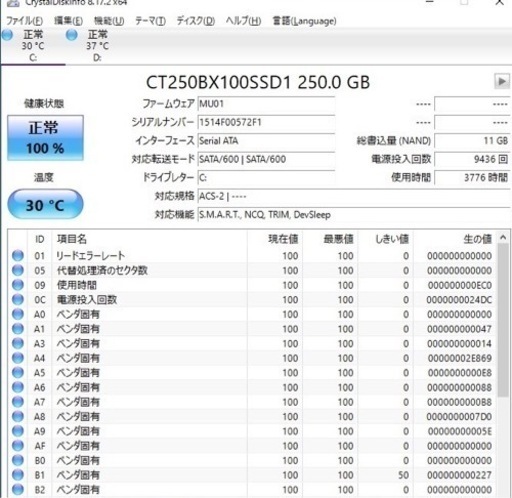The width and height of the screenshot is (512, 498).
Task: Click status icon of row 09 使用時間
Action: pos(18,285)
